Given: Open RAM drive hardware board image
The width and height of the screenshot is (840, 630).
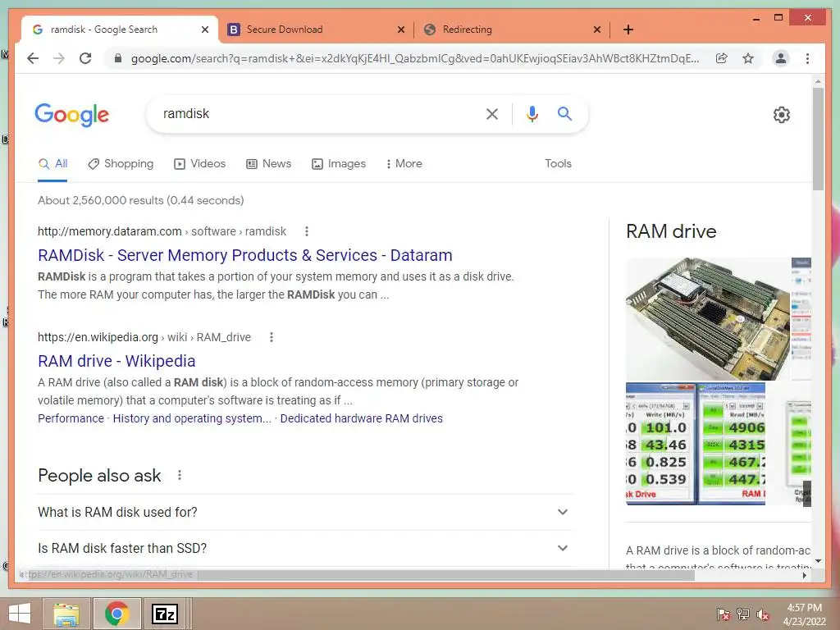Looking at the screenshot, I should (x=708, y=319).
